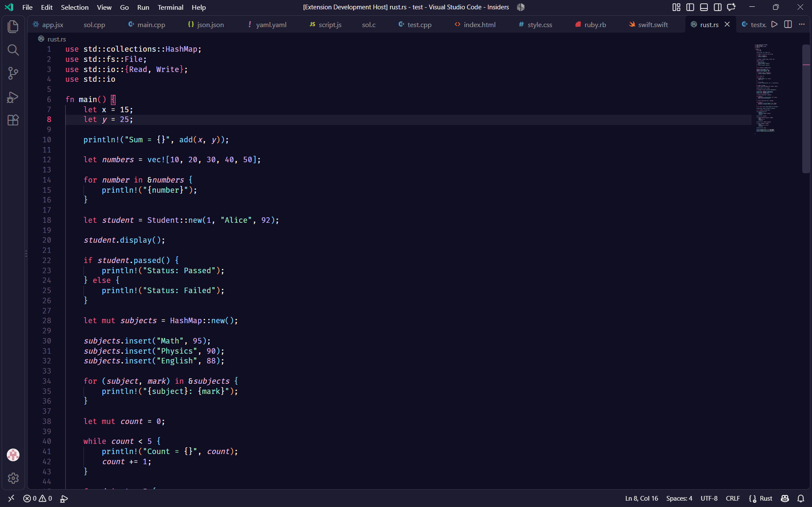This screenshot has height=507, width=812.
Task: Open Source Control view icon
Action: coord(13,73)
